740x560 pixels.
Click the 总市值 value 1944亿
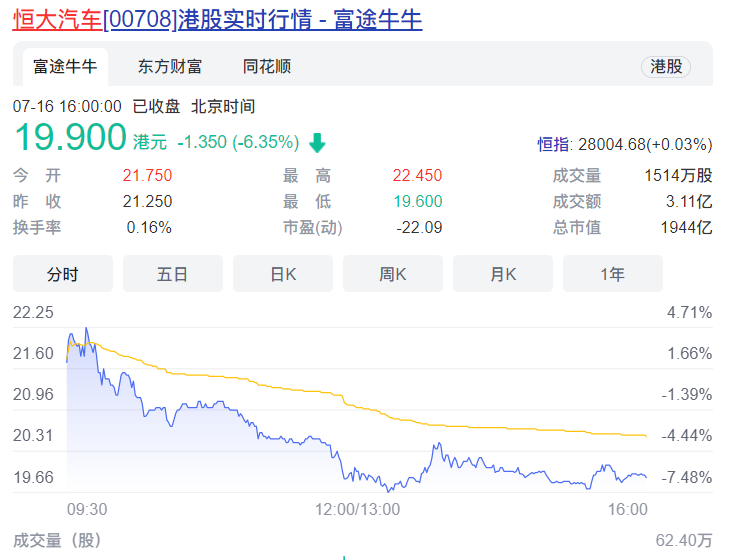pos(686,227)
